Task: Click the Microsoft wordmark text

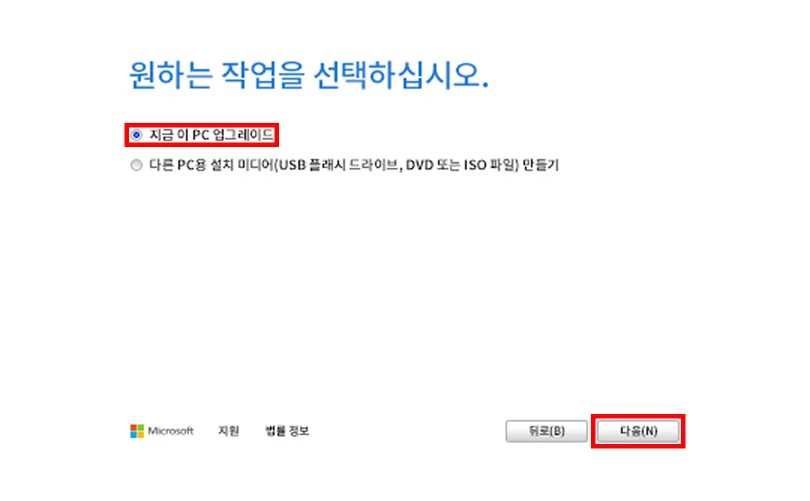Action: tap(170, 431)
